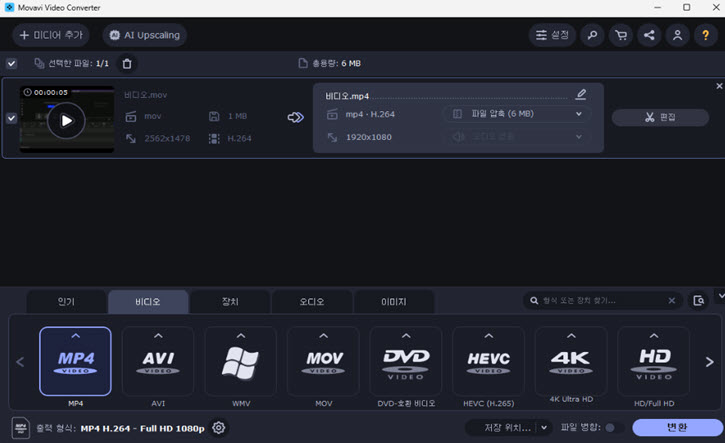Play the video thumbnail preview
The width and height of the screenshot is (725, 443).
point(67,121)
